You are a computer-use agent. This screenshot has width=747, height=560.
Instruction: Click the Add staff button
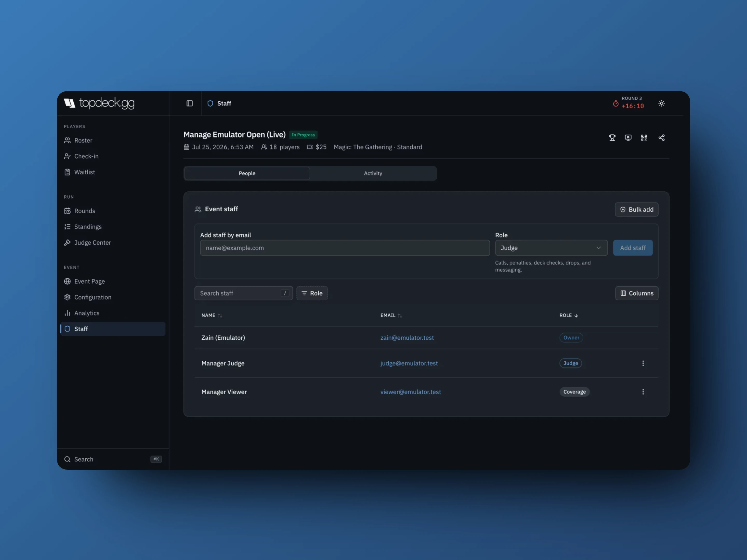[633, 248]
